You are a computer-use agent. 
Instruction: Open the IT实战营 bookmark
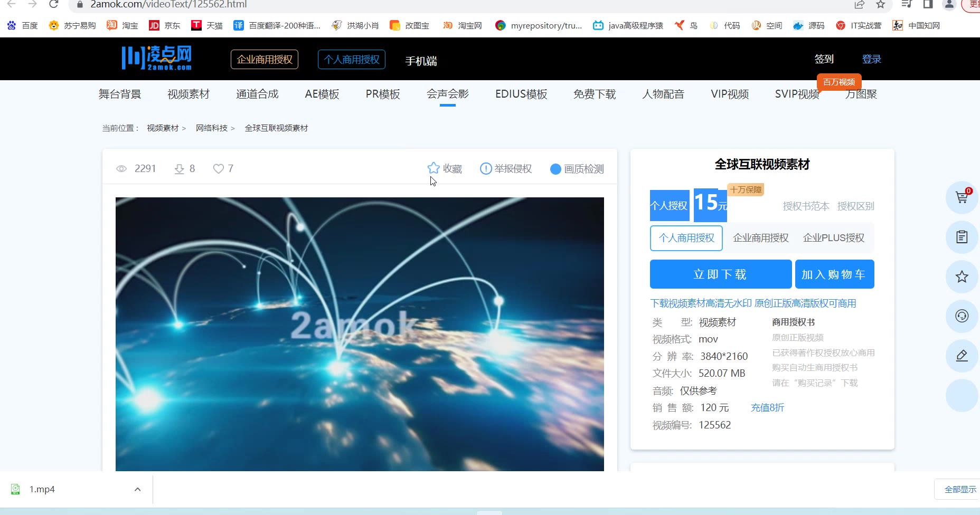click(859, 25)
